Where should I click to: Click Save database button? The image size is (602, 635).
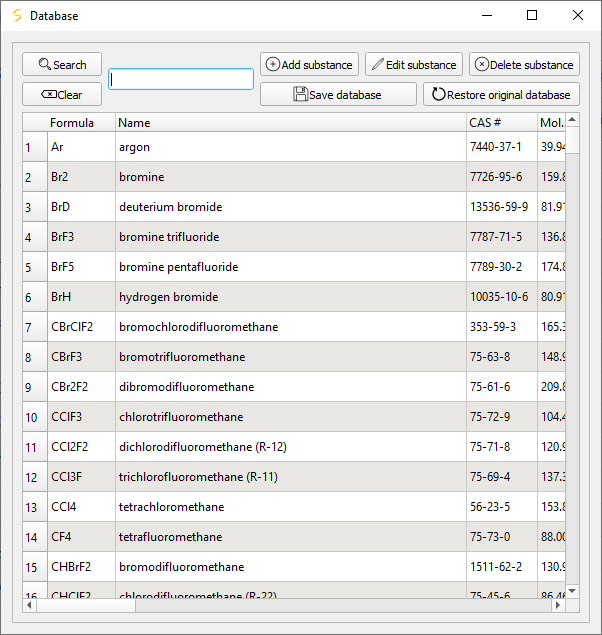338,94
